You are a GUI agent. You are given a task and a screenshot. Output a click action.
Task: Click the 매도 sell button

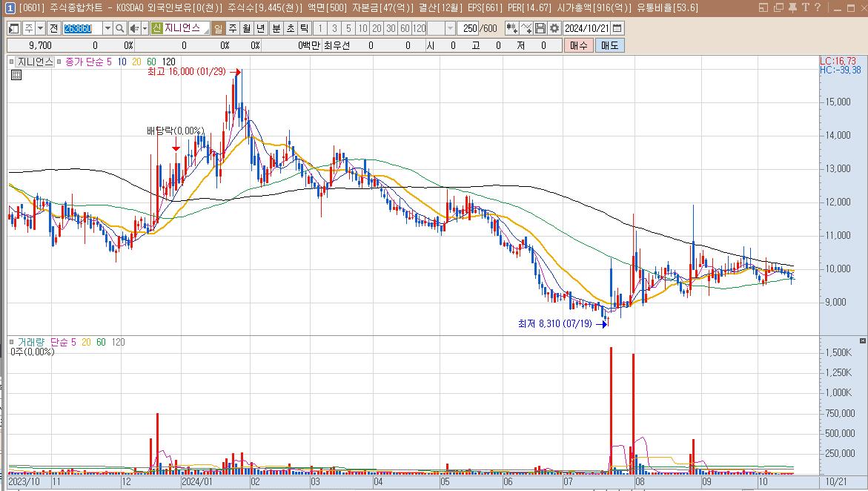pyautogui.click(x=609, y=45)
